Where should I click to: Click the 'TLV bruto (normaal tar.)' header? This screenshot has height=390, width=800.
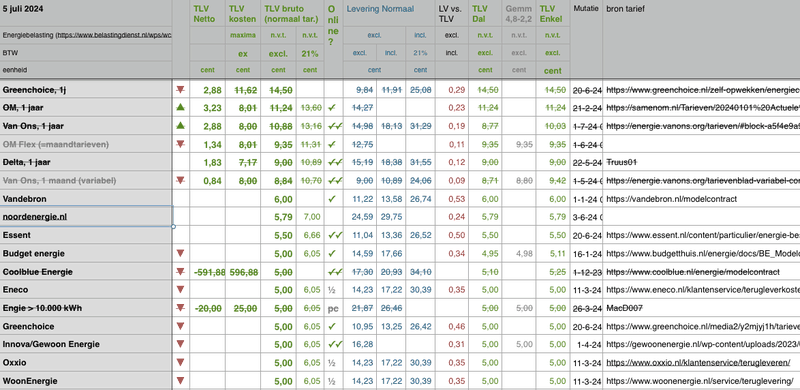[292, 14]
